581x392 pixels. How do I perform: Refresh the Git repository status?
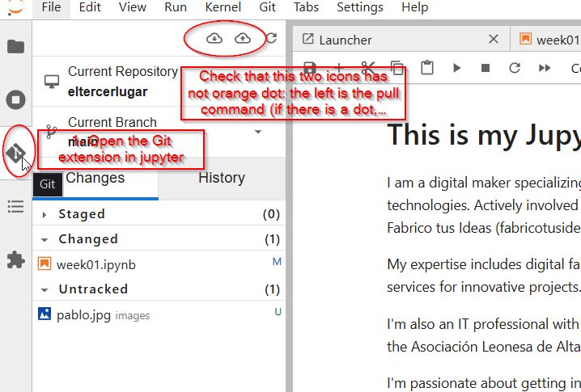tap(271, 38)
